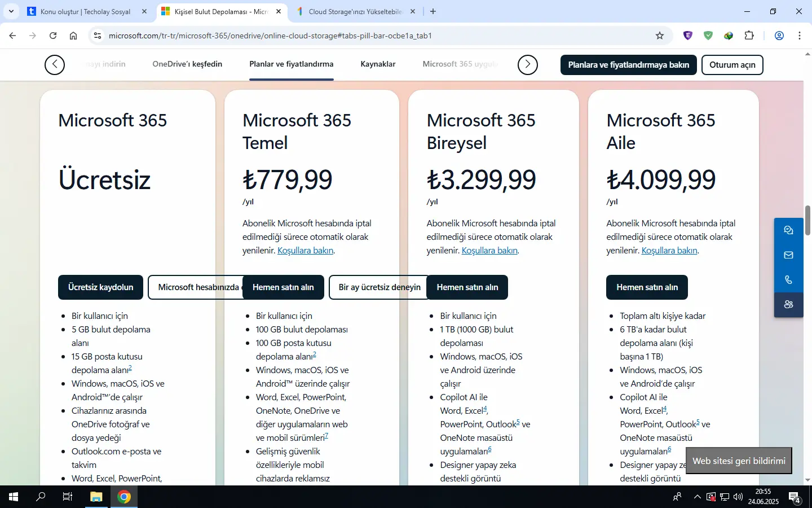This screenshot has height=508, width=812.
Task: Close the Kişisel Bulut Depolaması tab
Action: pyautogui.click(x=279, y=11)
